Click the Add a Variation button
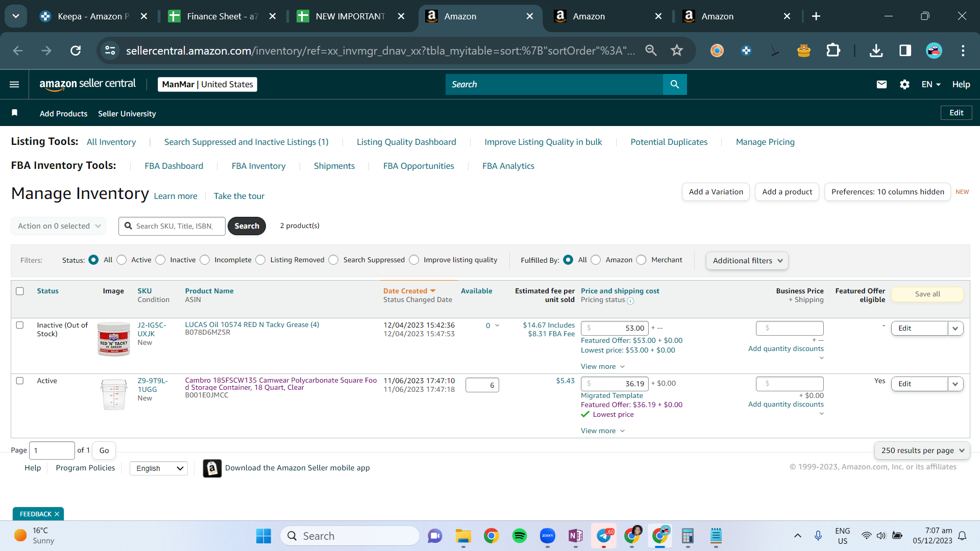 [x=716, y=192]
